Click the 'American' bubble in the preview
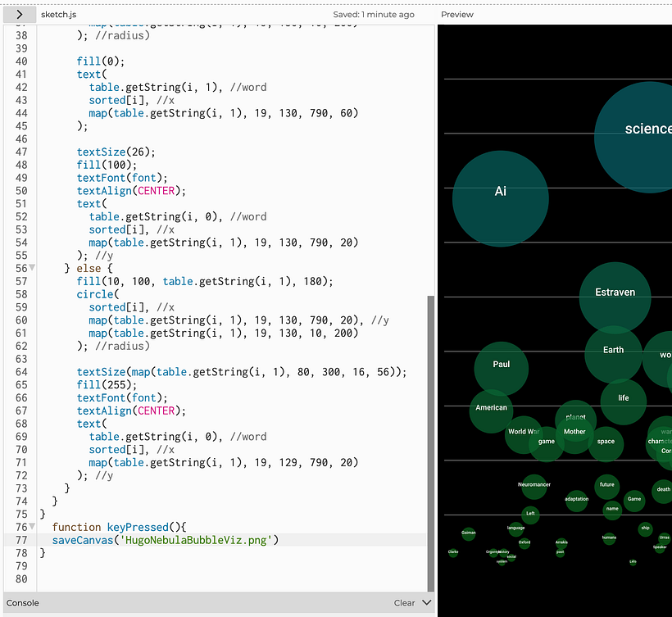 point(491,411)
